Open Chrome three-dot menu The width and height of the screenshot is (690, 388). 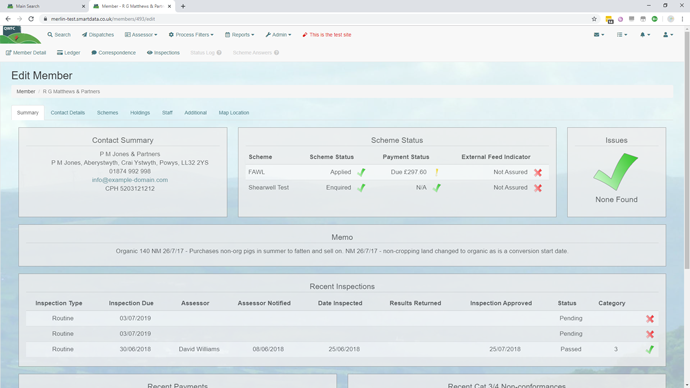tap(683, 19)
